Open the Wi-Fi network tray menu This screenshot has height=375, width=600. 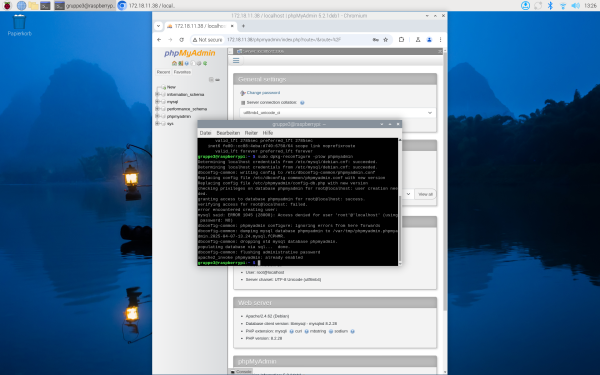click(x=563, y=5)
